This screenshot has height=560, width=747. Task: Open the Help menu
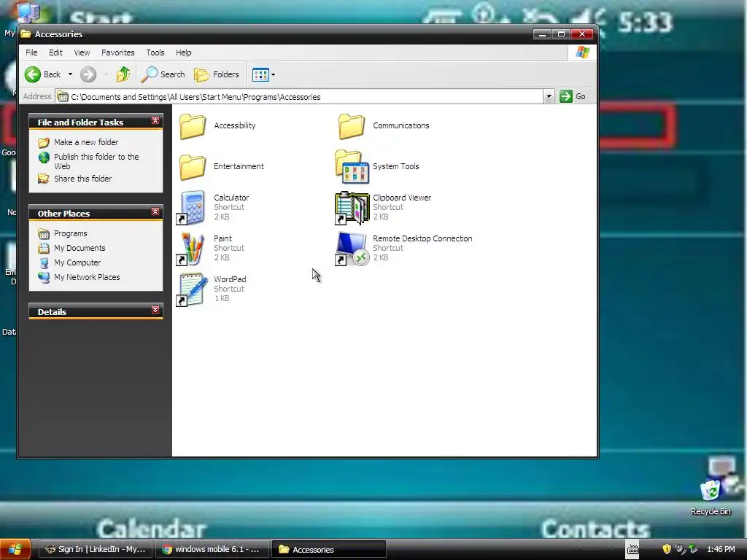pyautogui.click(x=183, y=52)
